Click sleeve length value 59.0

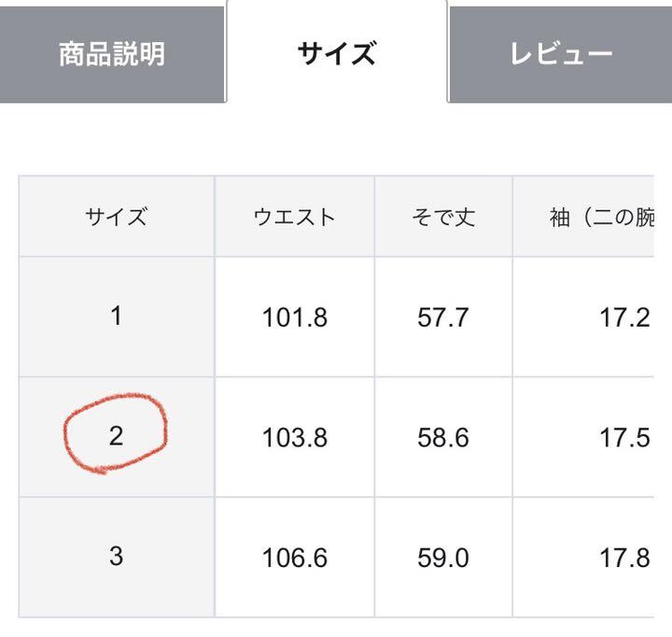point(443,558)
